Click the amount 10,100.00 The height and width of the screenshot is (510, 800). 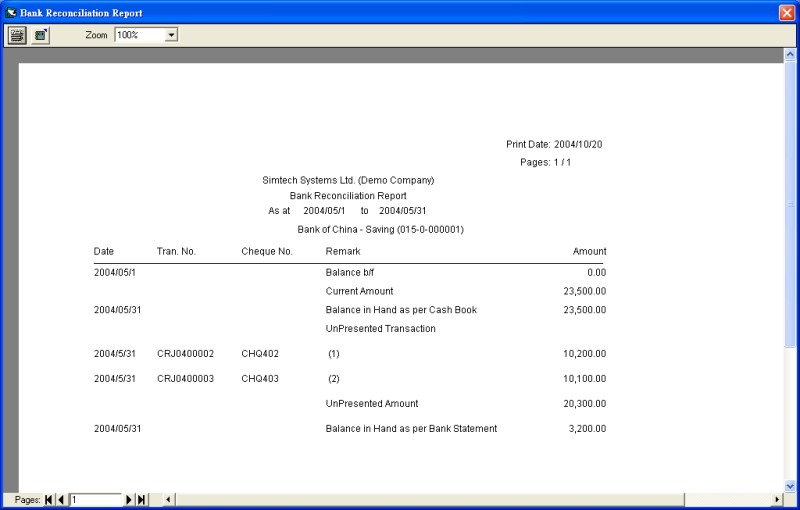[585, 378]
